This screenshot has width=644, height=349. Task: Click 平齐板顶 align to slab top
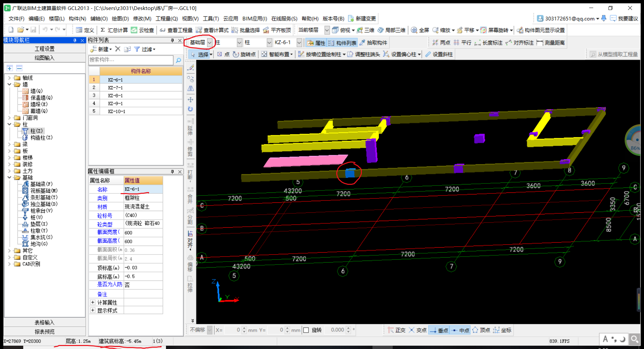coord(277,30)
